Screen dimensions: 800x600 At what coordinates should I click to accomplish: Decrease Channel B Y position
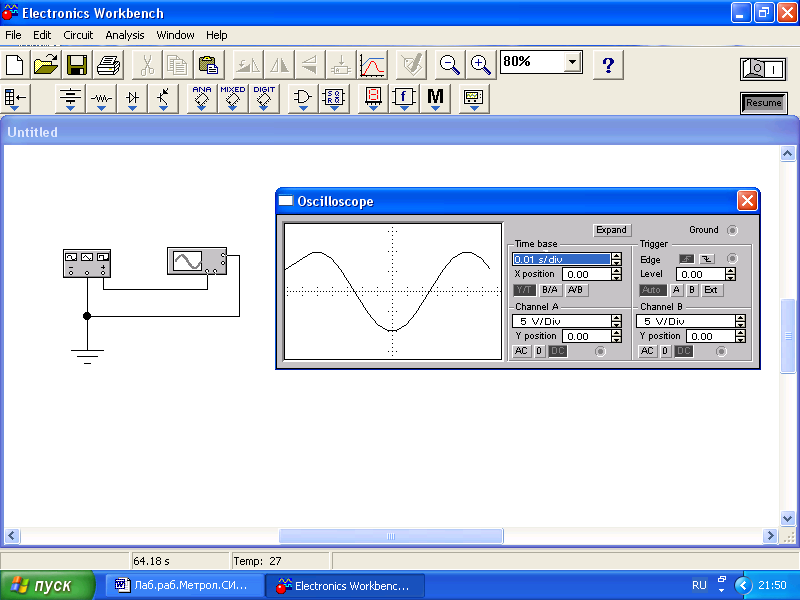pos(741,339)
